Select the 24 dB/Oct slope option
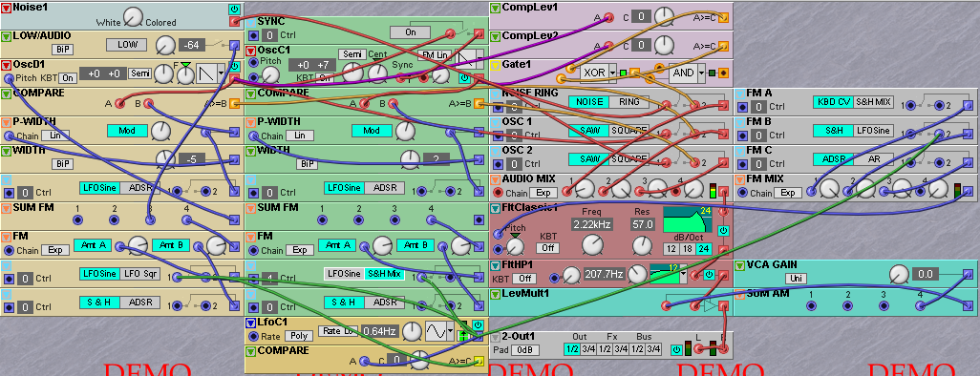The image size is (980, 376). 704,248
